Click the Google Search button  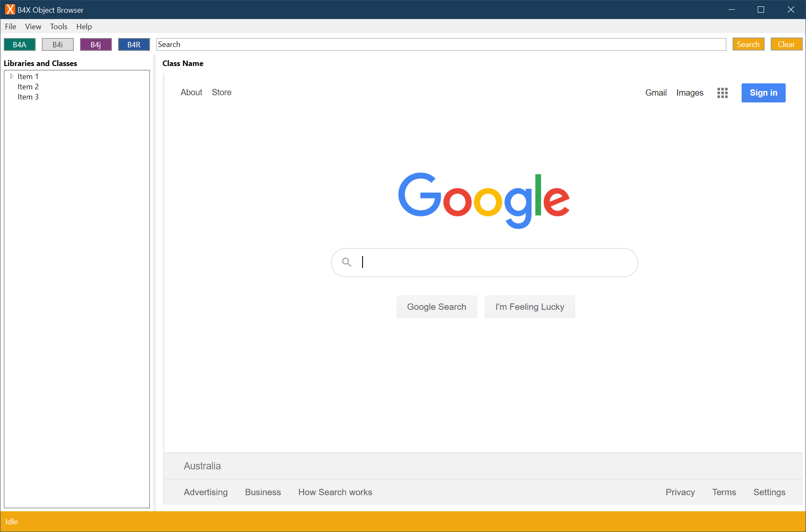click(x=437, y=307)
